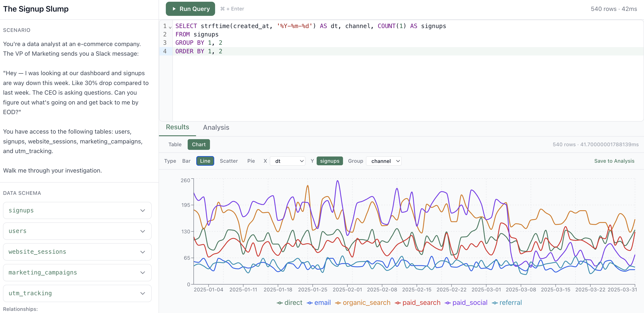The image size is (644, 313).
Task: Open the Group dropdown showing channel
Action: click(x=384, y=161)
